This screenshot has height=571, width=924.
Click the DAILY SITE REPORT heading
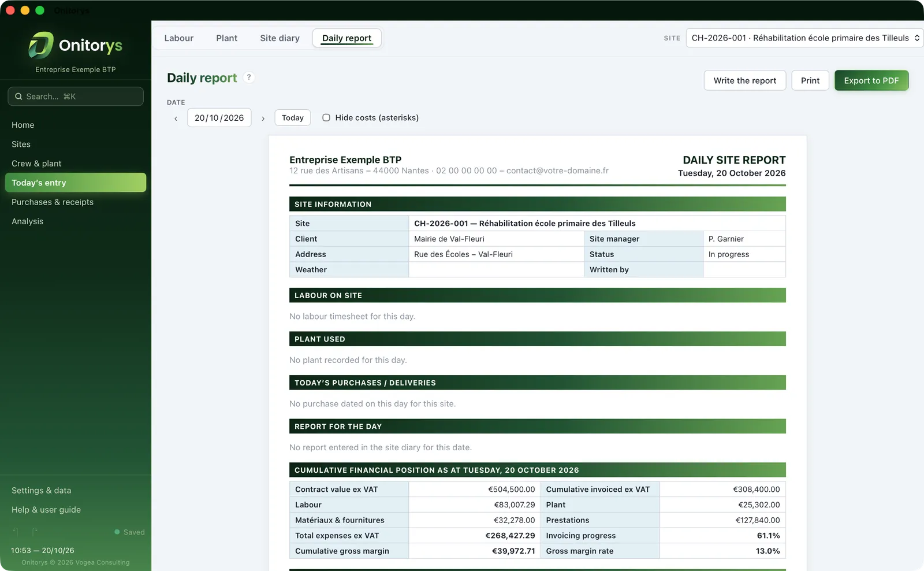coord(734,160)
